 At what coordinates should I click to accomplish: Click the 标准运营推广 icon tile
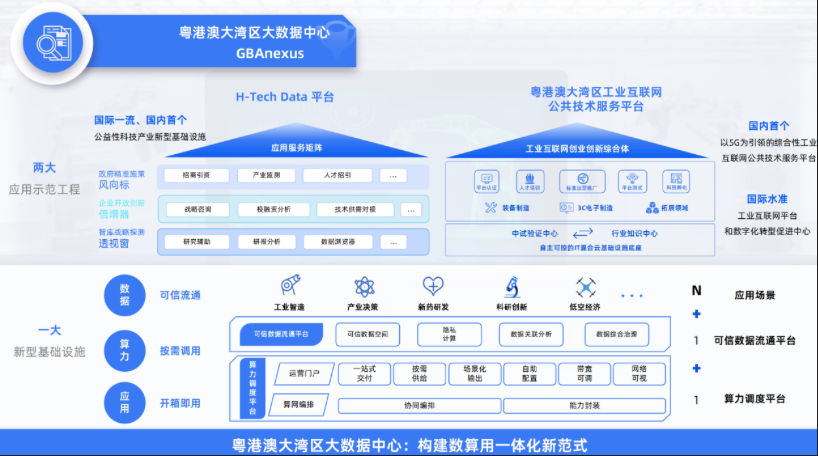pos(582,182)
